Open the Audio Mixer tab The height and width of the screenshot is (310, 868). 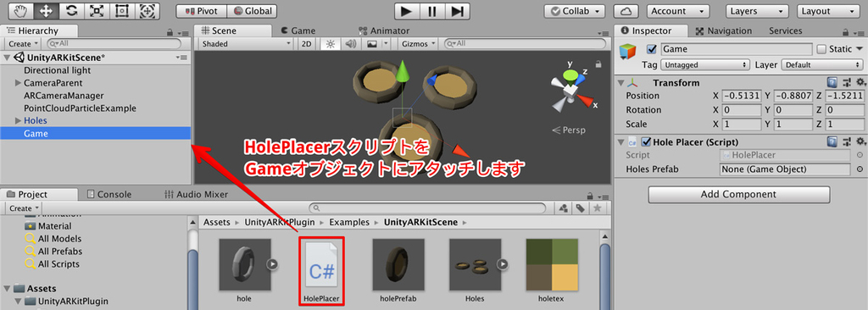coord(197,194)
